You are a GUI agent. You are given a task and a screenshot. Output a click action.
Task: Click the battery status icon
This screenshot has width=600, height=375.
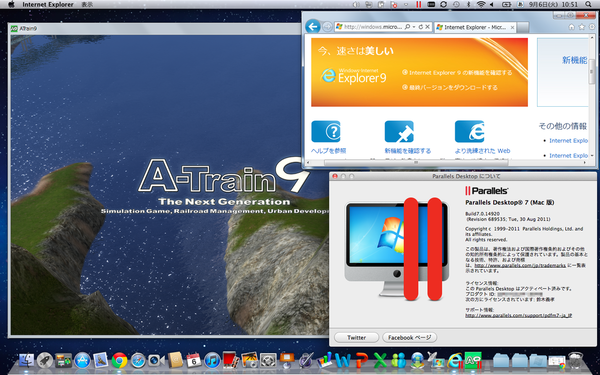(507, 4)
